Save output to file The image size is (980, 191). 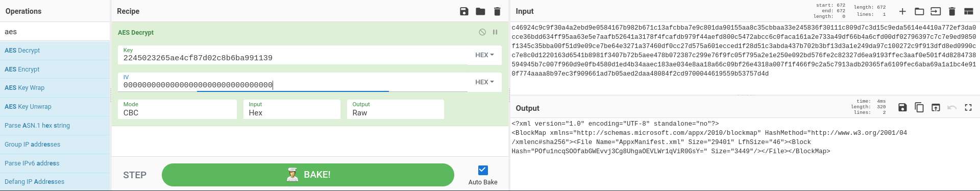(x=902, y=108)
